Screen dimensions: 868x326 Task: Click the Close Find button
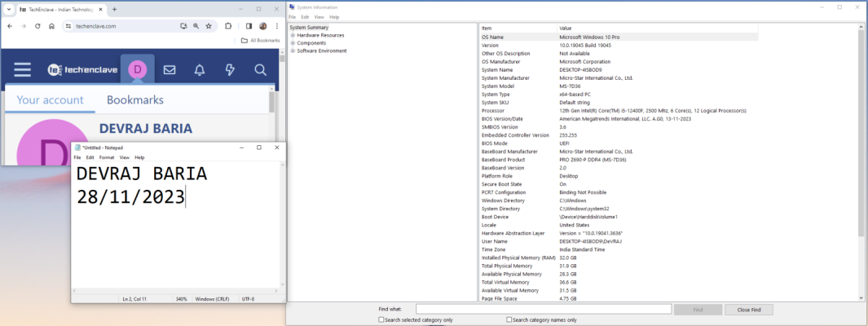pyautogui.click(x=748, y=310)
